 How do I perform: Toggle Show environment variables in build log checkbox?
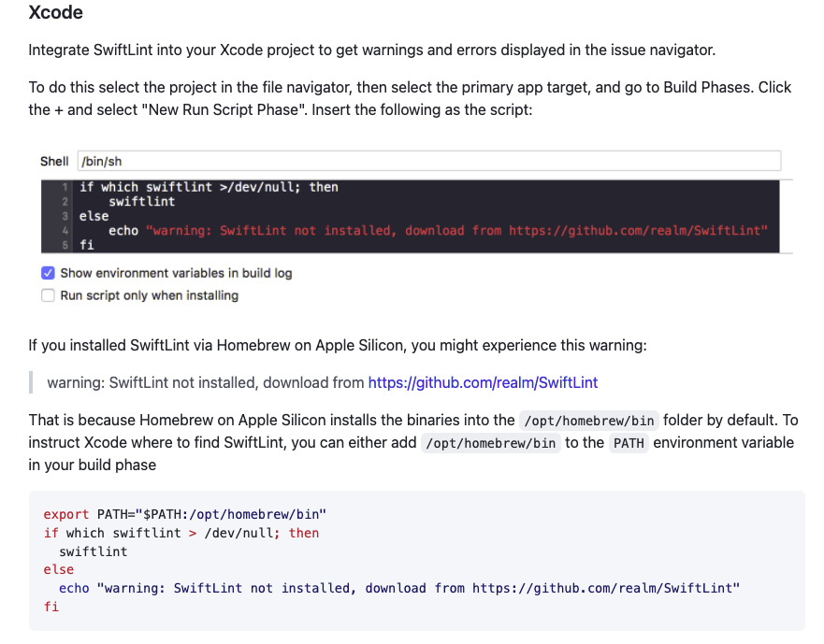click(48, 273)
